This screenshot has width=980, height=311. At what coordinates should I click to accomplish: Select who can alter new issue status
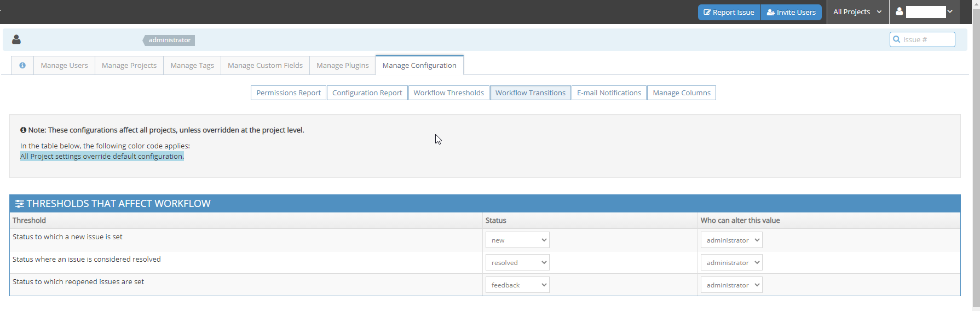[731, 240]
